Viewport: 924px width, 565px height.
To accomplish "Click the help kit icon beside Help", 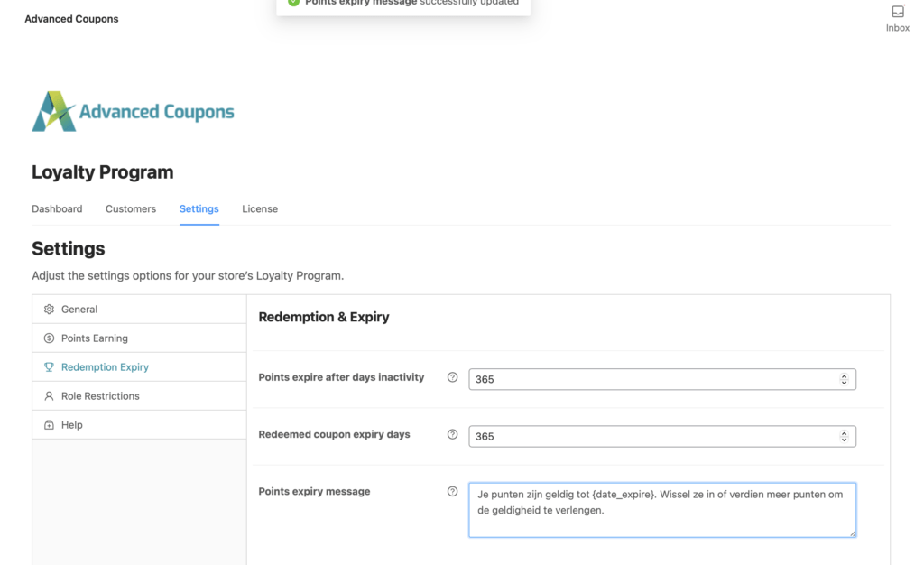I will (49, 425).
